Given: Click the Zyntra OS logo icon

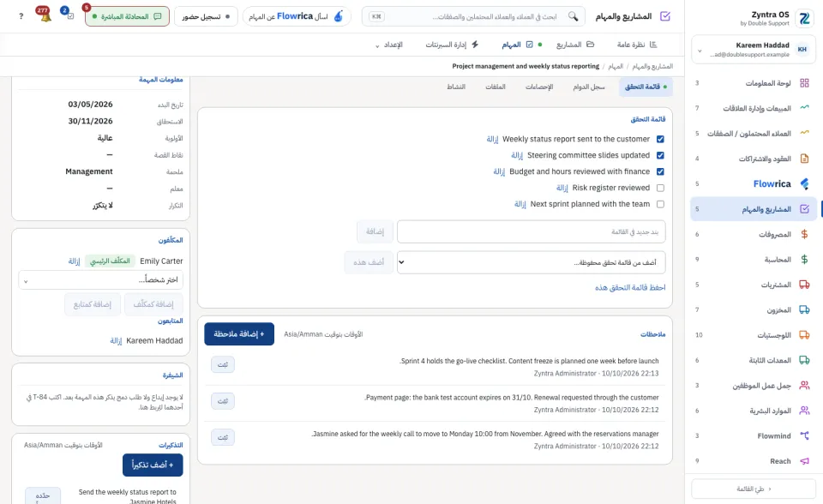Looking at the screenshot, I should (x=804, y=18).
